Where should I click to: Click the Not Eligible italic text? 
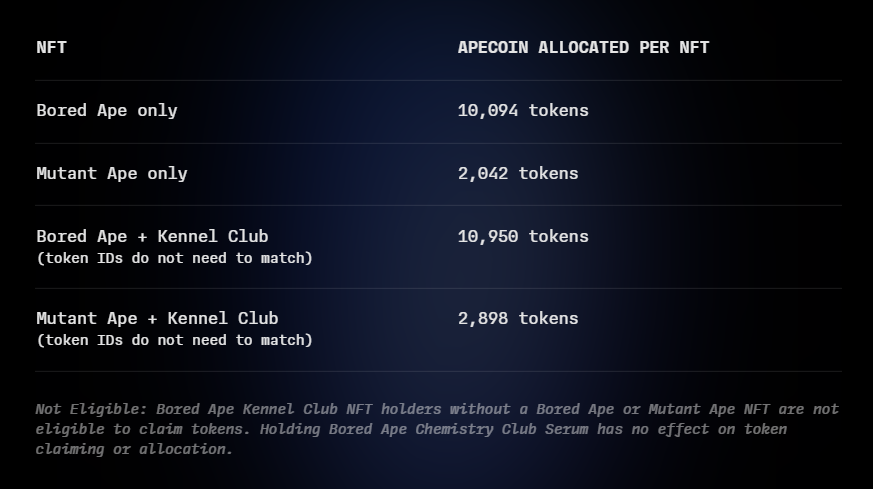point(91,409)
